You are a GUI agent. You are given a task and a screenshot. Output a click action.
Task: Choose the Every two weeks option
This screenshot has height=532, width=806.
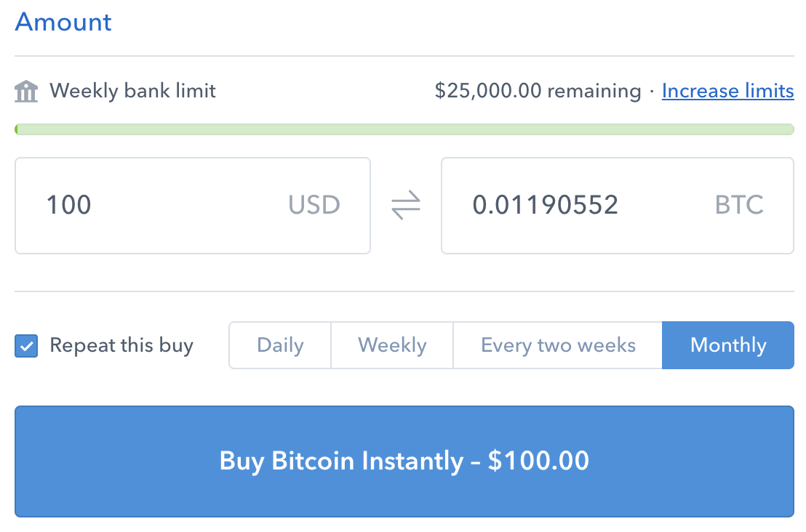pos(558,345)
